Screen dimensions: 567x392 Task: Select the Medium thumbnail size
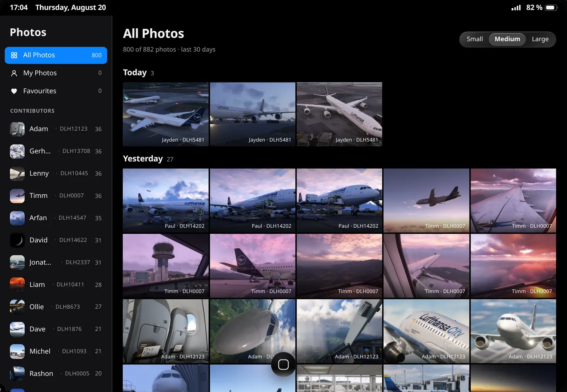[507, 39]
